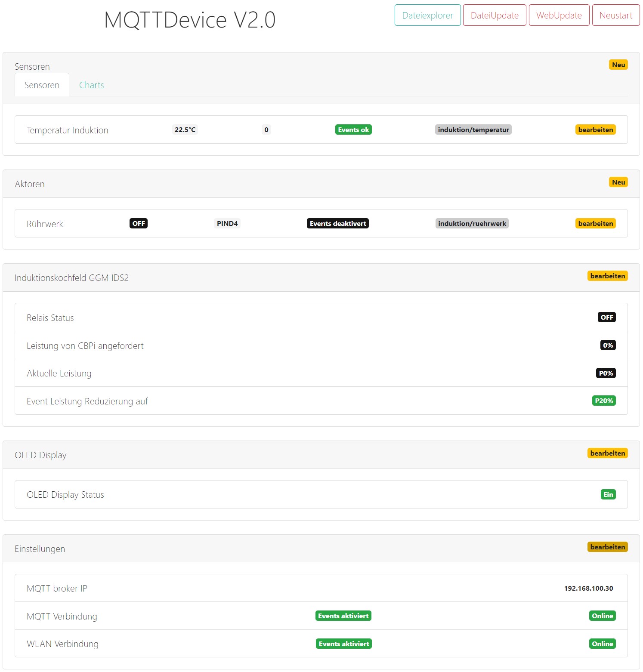Switch to the Charts tab
The height and width of the screenshot is (672, 643).
click(91, 85)
